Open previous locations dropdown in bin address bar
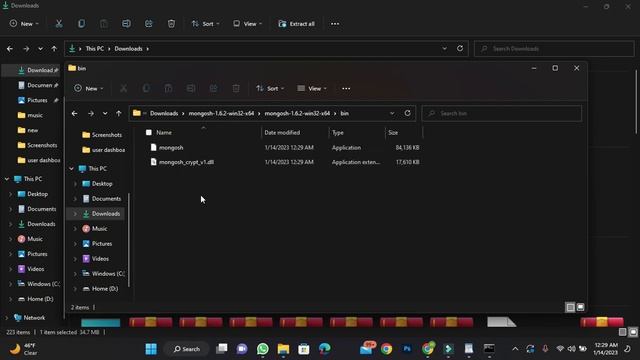Image resolution: width=640 pixels, height=360 pixels. [x=392, y=113]
